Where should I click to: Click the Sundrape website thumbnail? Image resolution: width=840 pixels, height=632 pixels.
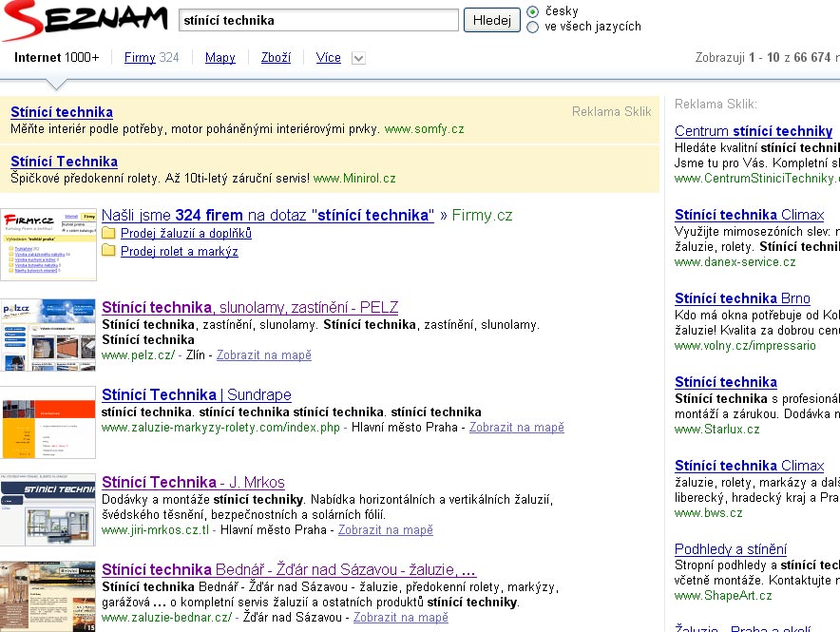pos(48,423)
